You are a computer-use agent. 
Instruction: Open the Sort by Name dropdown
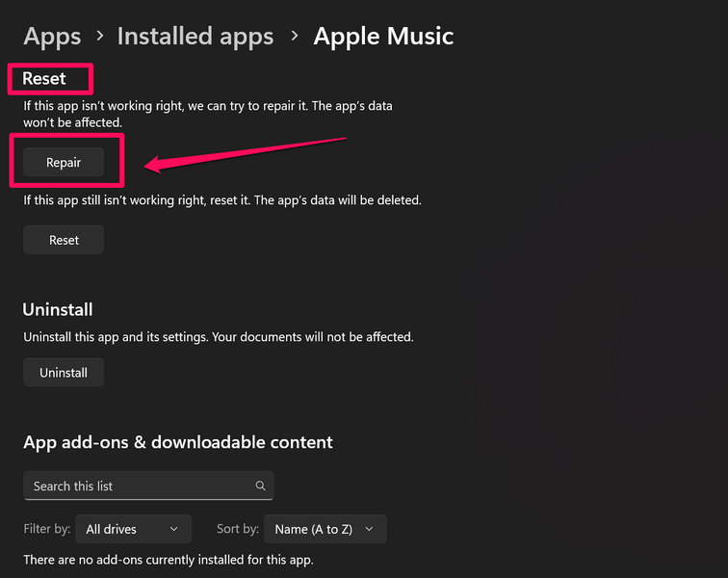[x=325, y=529]
